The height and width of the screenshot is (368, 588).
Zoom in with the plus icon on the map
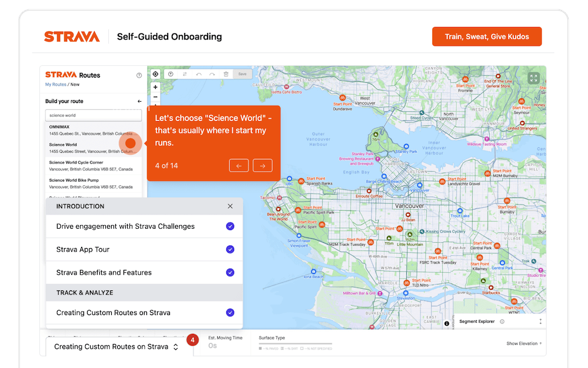[x=155, y=87]
